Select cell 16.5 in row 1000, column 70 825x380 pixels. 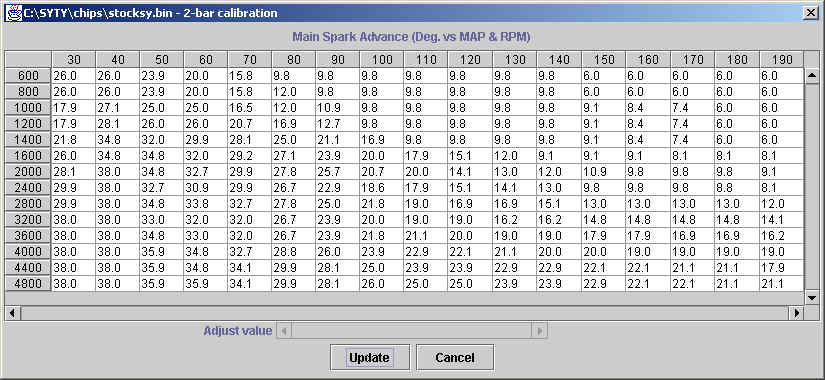click(x=249, y=108)
